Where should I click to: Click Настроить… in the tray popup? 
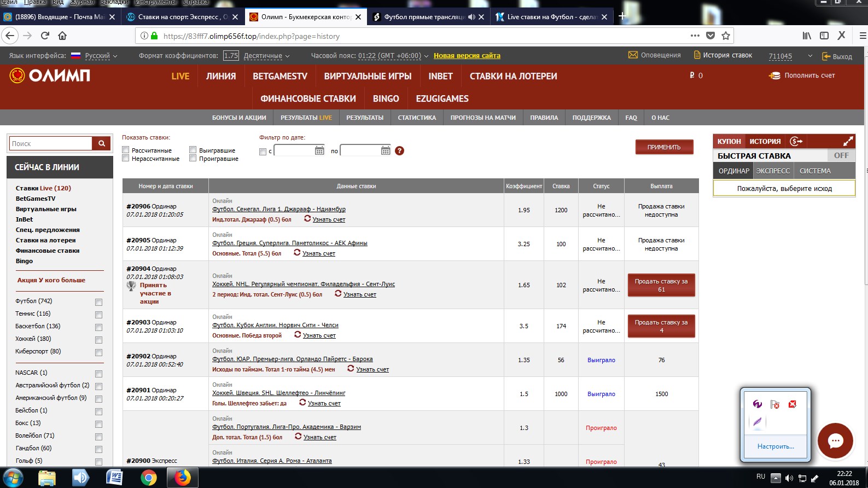[x=776, y=446]
